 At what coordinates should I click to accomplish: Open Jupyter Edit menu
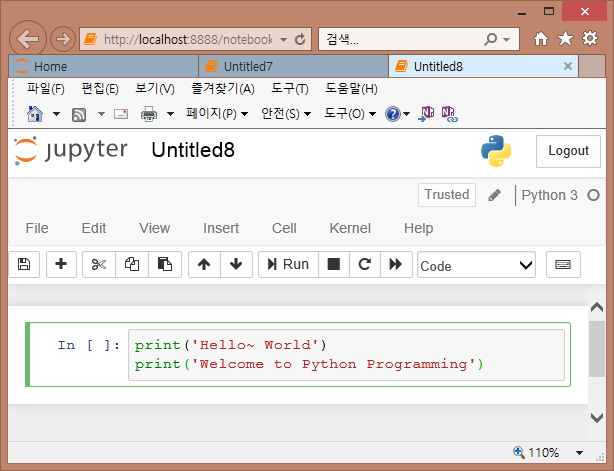[94, 228]
